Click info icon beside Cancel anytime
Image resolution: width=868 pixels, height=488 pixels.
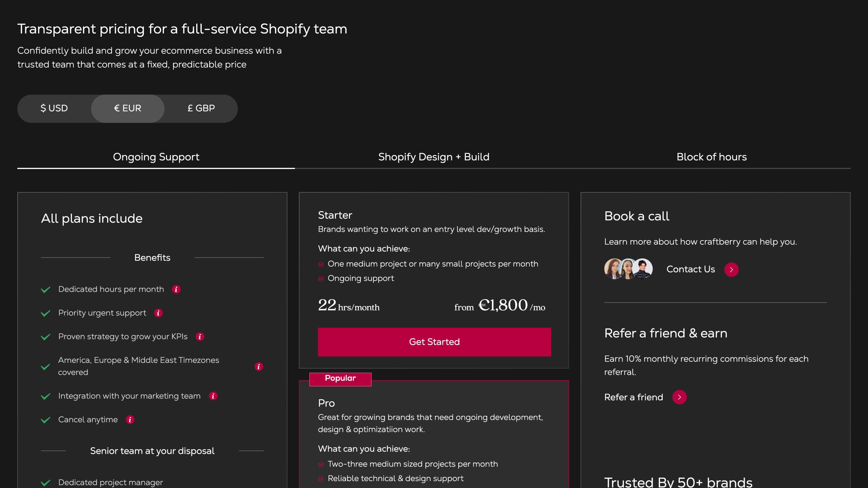point(130,420)
